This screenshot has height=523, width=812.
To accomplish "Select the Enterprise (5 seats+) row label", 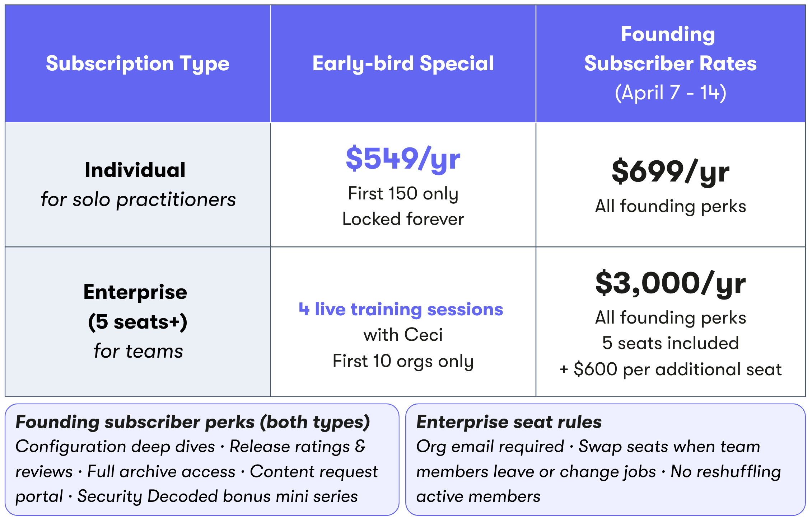I will [x=136, y=307].
